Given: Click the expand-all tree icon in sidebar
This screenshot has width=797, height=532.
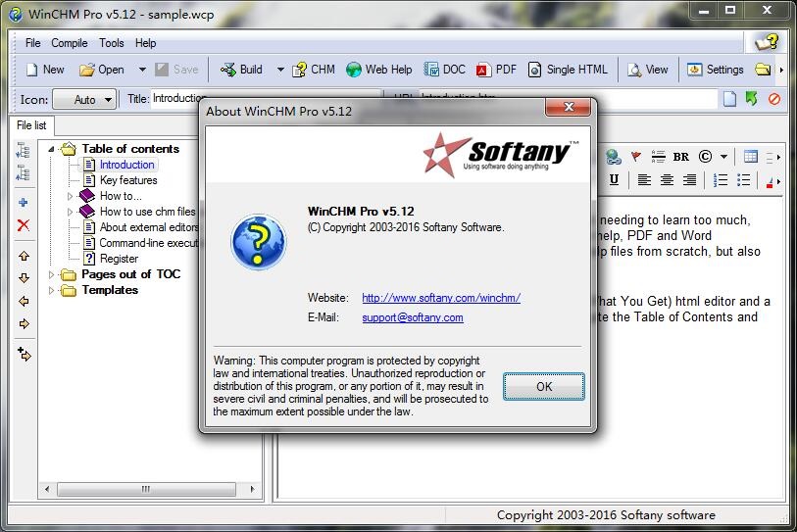Looking at the screenshot, I should point(24,151).
